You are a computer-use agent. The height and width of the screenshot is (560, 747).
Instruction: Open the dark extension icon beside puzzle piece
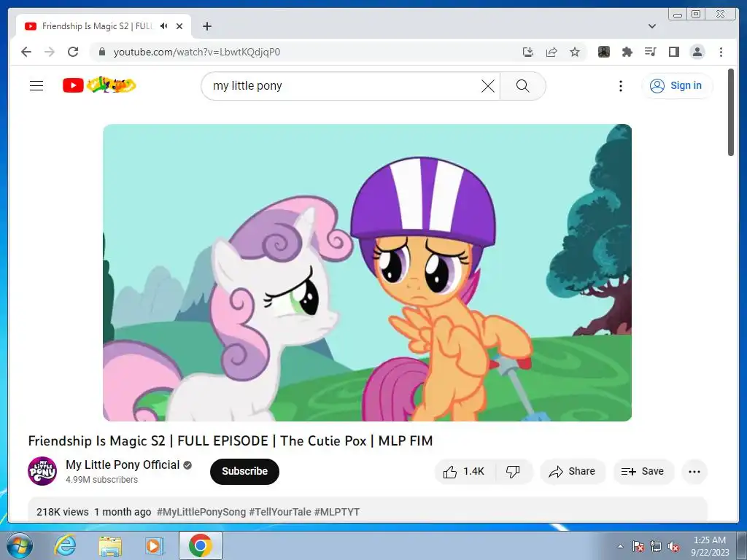tap(604, 52)
